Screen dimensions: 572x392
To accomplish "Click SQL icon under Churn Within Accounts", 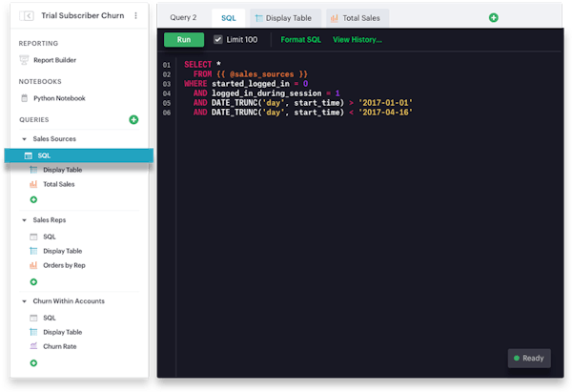I will 33,318.
